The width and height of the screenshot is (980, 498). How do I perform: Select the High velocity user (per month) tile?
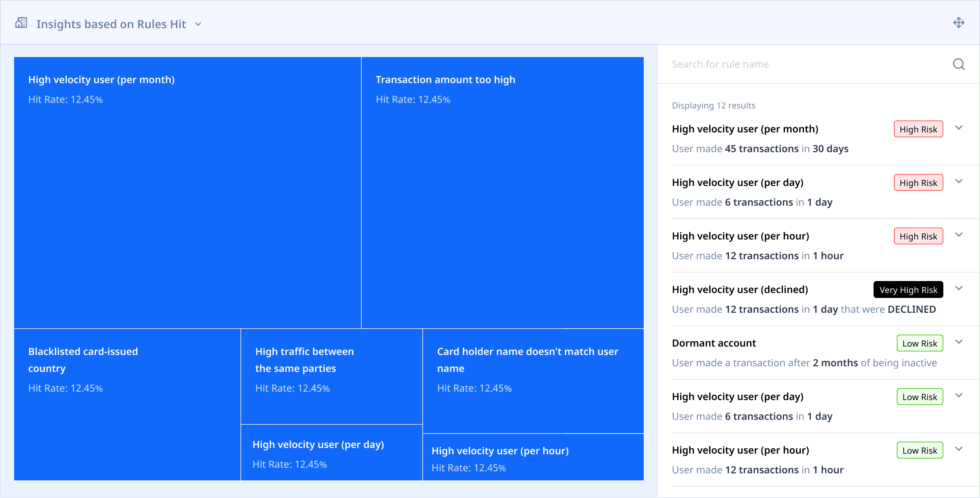click(187, 192)
